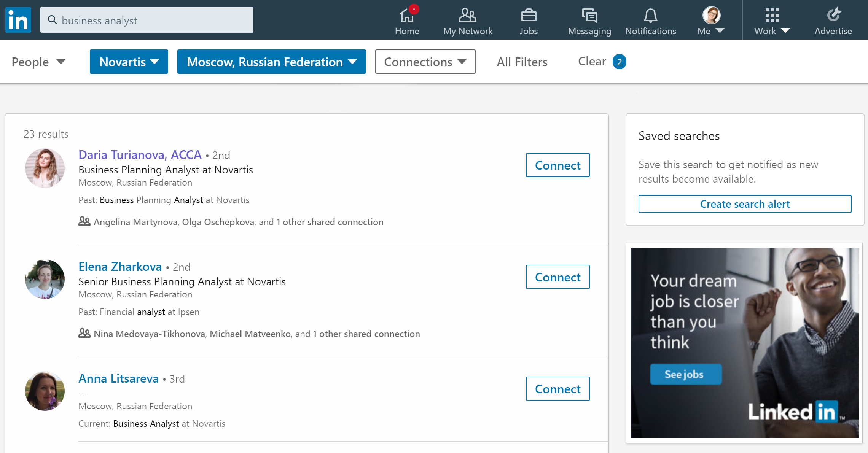Click 'Past: Financial analyst at Ipsen' text
868x453 pixels.
[139, 312]
